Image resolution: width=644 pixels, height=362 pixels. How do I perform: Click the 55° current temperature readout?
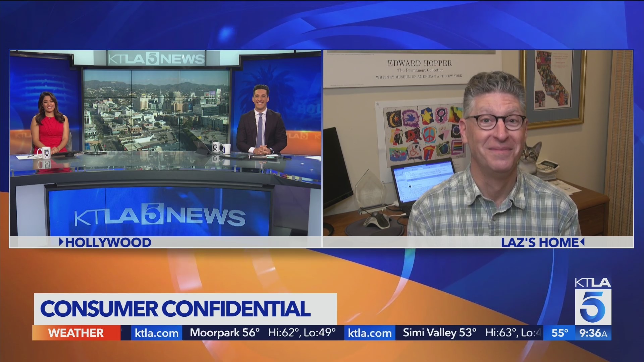(560, 333)
